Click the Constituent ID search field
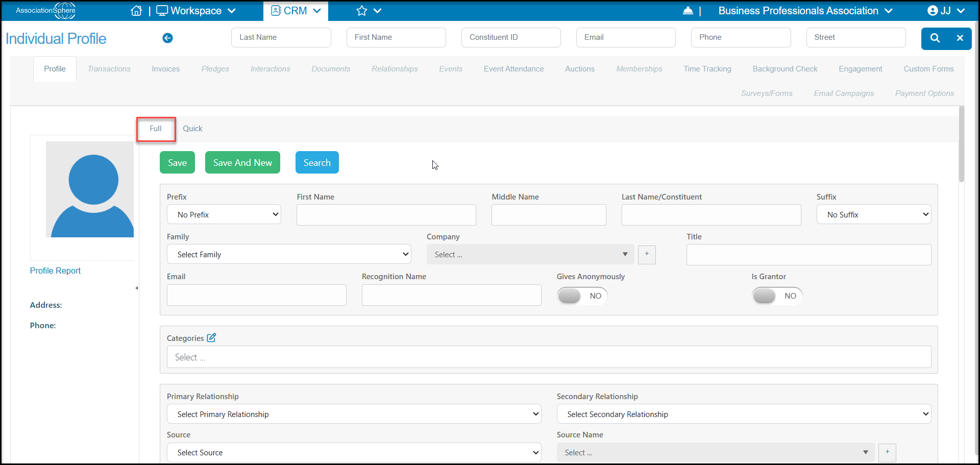Screen dimensions: 980x465 tap(511, 37)
